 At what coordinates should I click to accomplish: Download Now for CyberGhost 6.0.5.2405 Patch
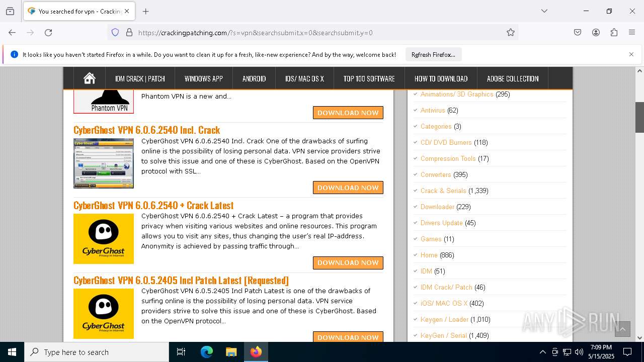pos(348,337)
